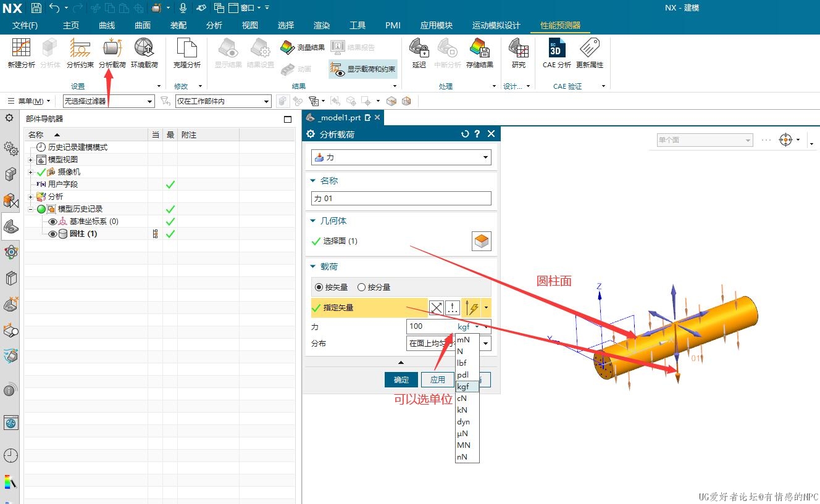820x504 pixels.
Task: Open the 曲线 ribbon tab
Action: coord(107,25)
